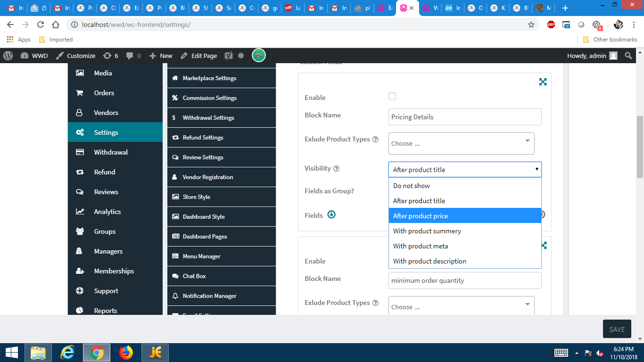Image resolution: width=644 pixels, height=362 pixels.
Task: Open Reviews in the sidebar
Action: pos(116,192)
